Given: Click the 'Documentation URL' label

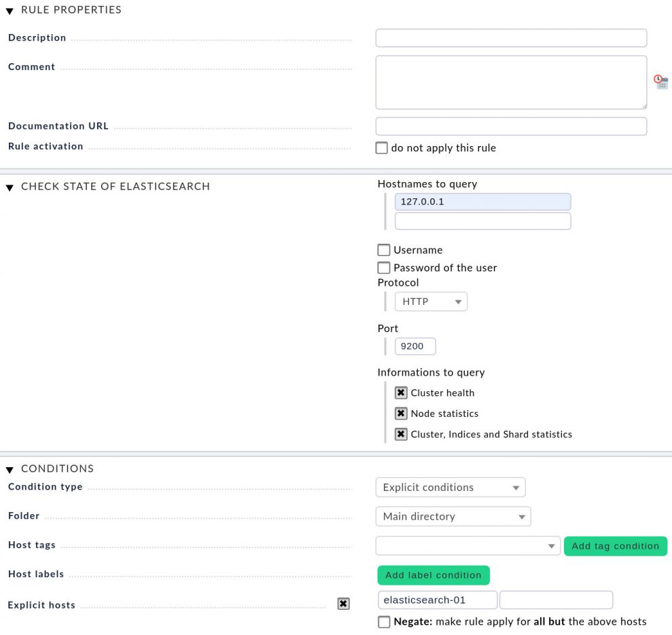Looking at the screenshot, I should pos(58,126).
